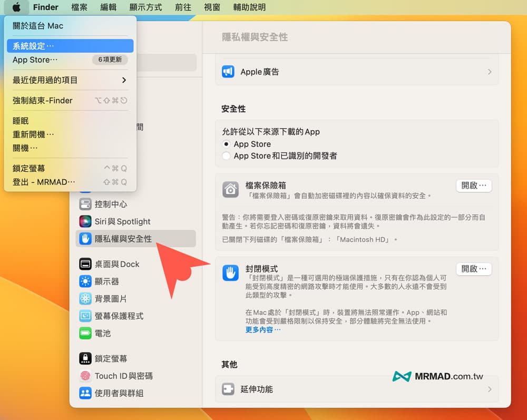Image resolution: width=527 pixels, height=420 pixels.
Task: Expand the 延伸功能 row chevron
Action: tap(490, 389)
